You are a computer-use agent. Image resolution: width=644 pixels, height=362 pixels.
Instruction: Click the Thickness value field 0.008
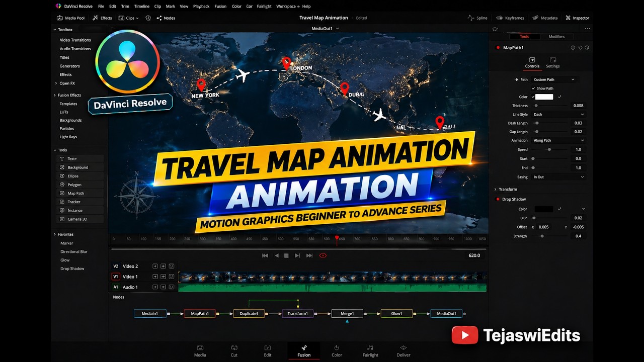(578, 106)
